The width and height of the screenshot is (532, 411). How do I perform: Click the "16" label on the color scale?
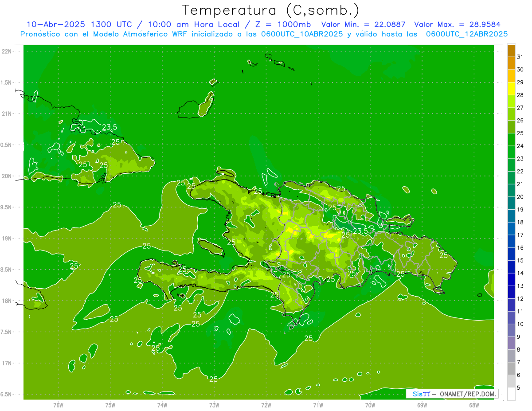click(520, 248)
